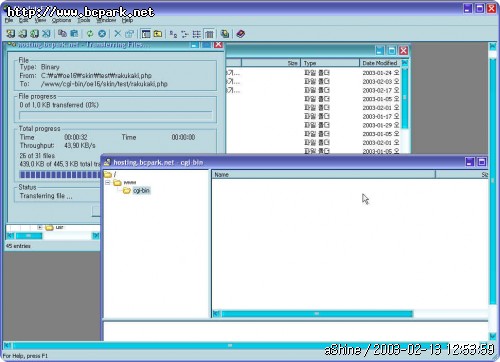This screenshot has width=500, height=362.
Task: Open the View menu
Action: [x=40, y=20]
